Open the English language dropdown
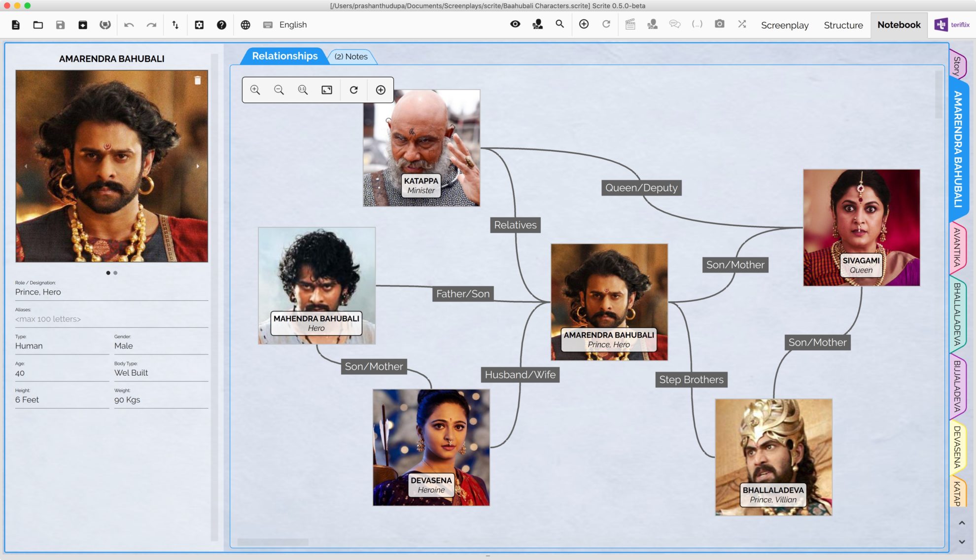 292,25
